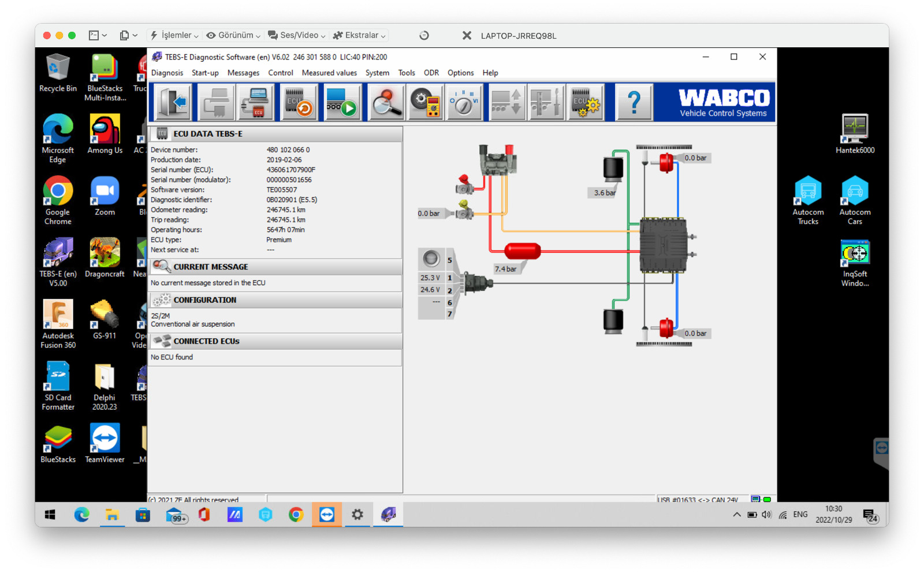Click the laptop-to-ECU connection toolbar icon
The height and width of the screenshot is (573, 924).
tap(256, 103)
